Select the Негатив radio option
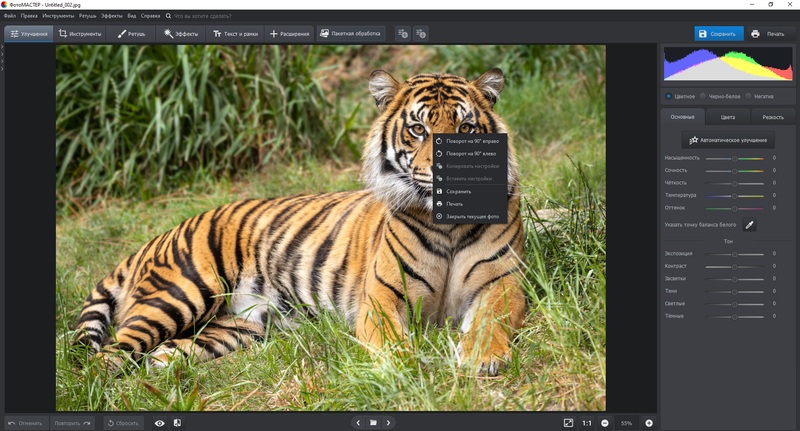 [x=750, y=96]
